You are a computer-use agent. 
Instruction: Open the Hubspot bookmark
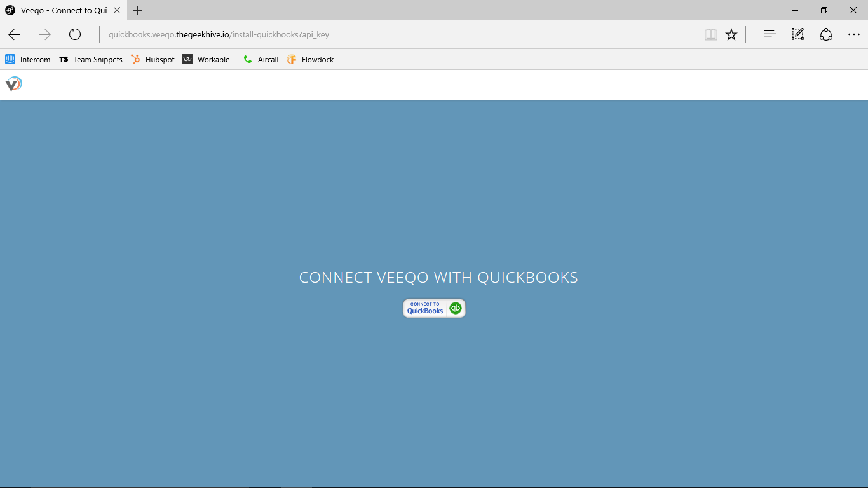pos(153,59)
